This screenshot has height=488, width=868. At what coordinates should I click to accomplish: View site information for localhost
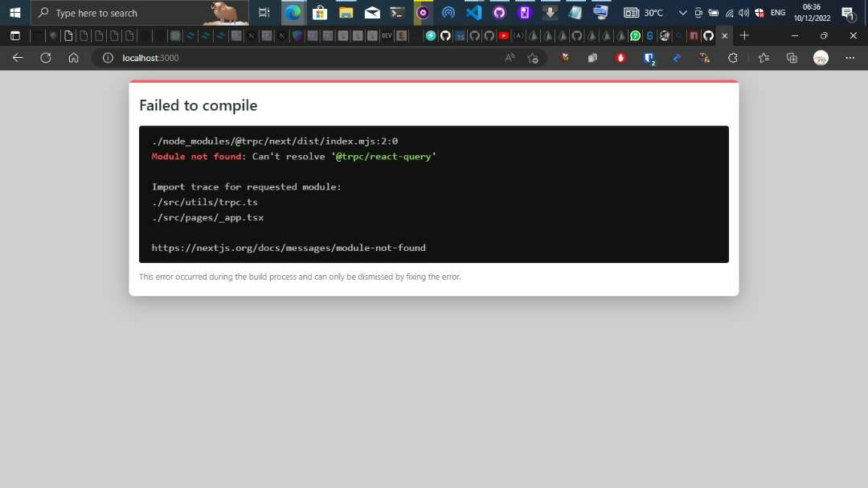[x=108, y=58]
